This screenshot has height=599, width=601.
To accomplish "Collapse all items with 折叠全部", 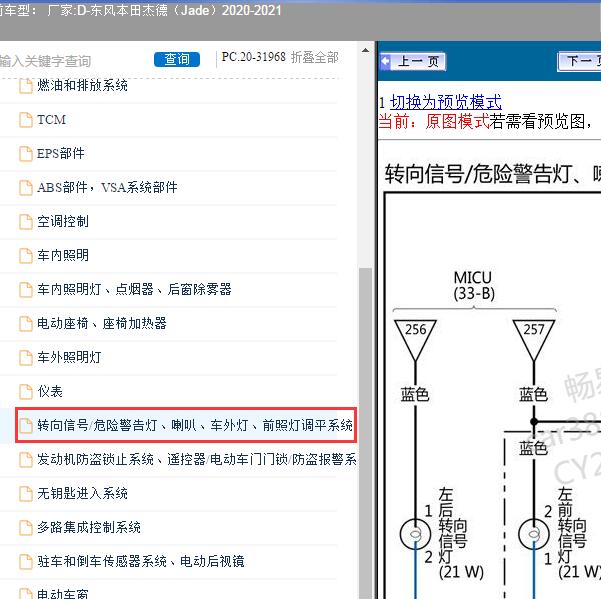I will (x=315, y=57).
